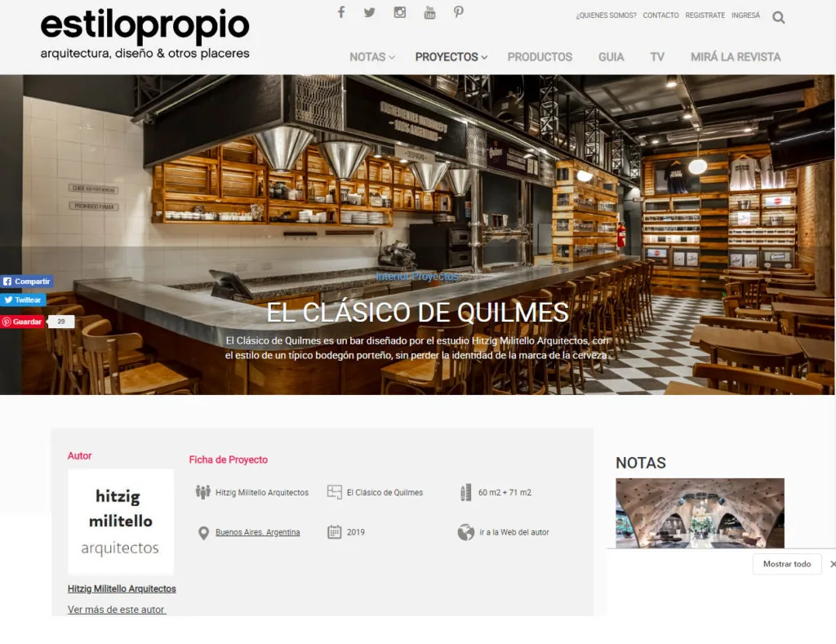Open the TV menu item
This screenshot has height=644, width=836.
657,57
